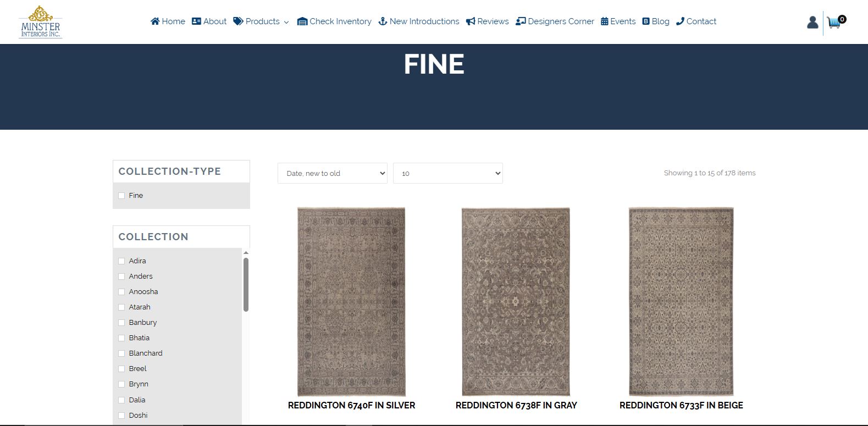The image size is (868, 426).
Task: Click the FINE page title
Action: 434,64
